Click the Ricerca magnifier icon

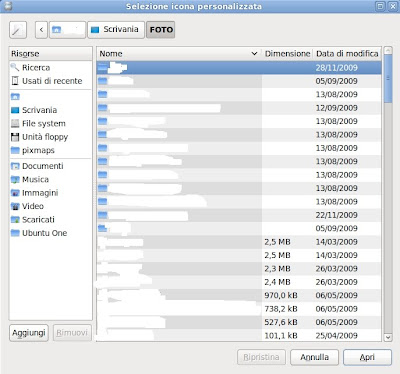(x=15, y=67)
